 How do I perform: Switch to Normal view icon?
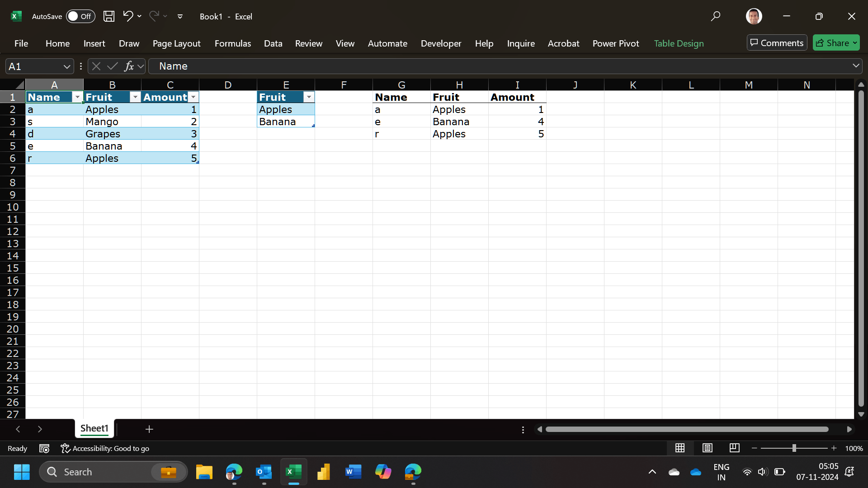(x=680, y=448)
